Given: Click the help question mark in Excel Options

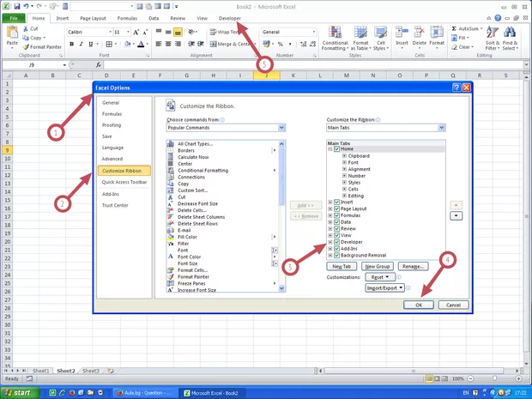Looking at the screenshot, I should click(x=455, y=88).
